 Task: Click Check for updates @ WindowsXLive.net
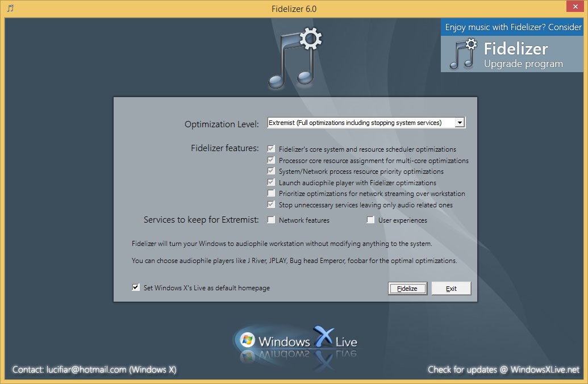tap(503, 370)
